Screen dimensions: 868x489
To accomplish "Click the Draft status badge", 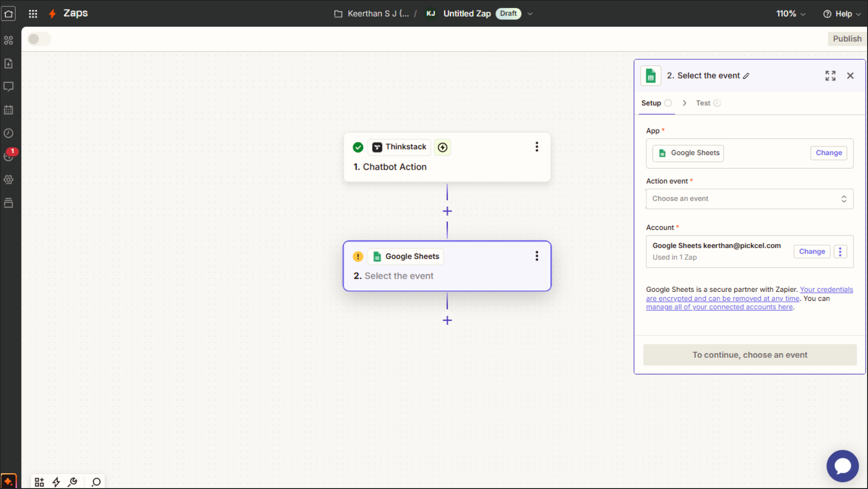I will pyautogui.click(x=508, y=14).
